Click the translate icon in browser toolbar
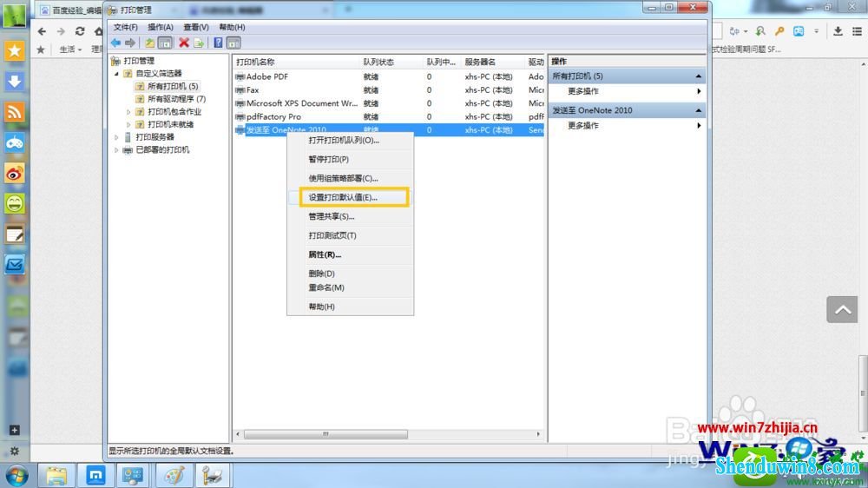This screenshot has width=868, height=488. tap(734, 31)
